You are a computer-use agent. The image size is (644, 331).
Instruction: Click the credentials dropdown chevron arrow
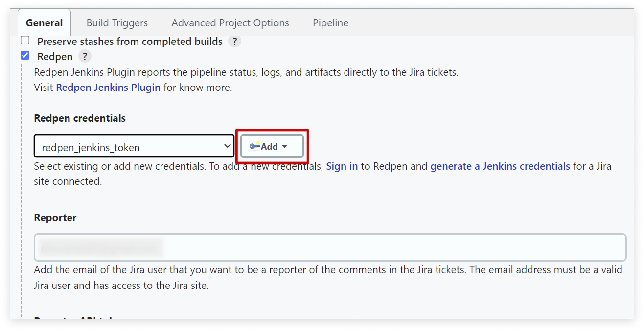click(227, 146)
